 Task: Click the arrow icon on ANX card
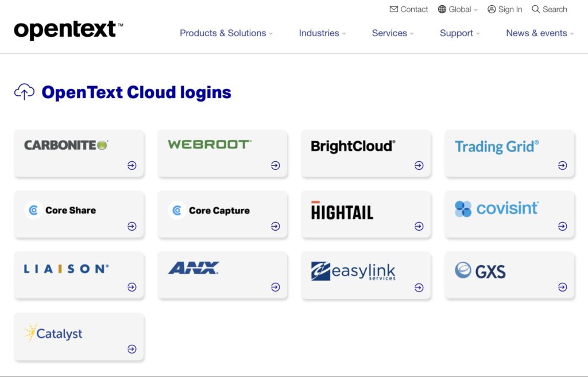pos(276,287)
